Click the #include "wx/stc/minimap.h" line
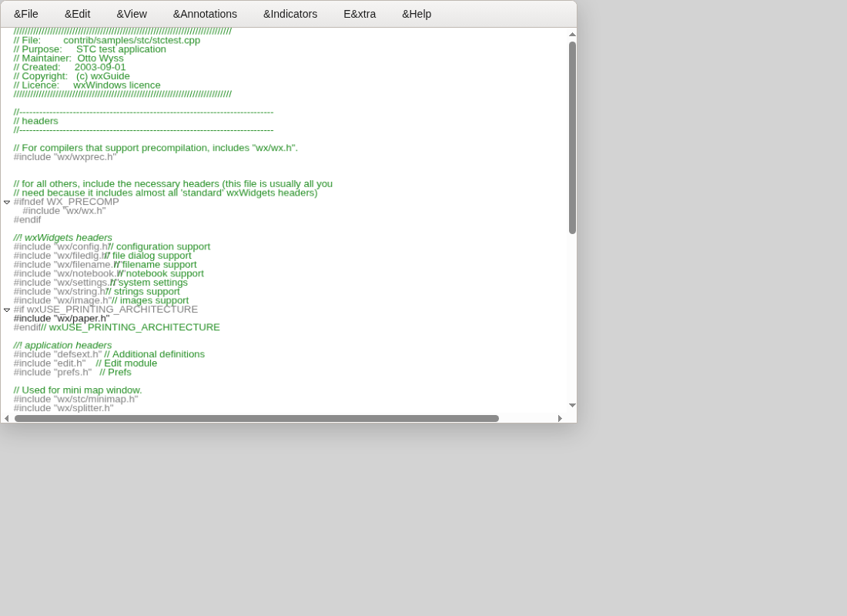Screen dimensions: 847x616 (75, 400)
